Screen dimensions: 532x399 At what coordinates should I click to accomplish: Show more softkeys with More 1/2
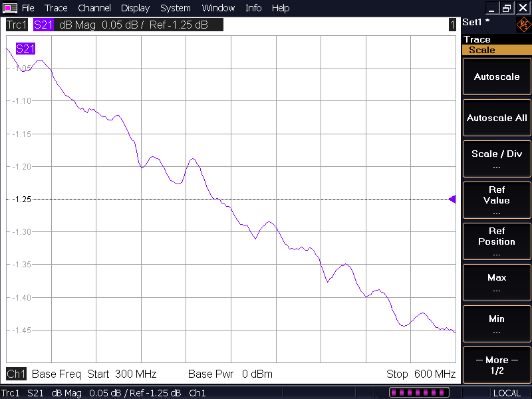pos(496,365)
